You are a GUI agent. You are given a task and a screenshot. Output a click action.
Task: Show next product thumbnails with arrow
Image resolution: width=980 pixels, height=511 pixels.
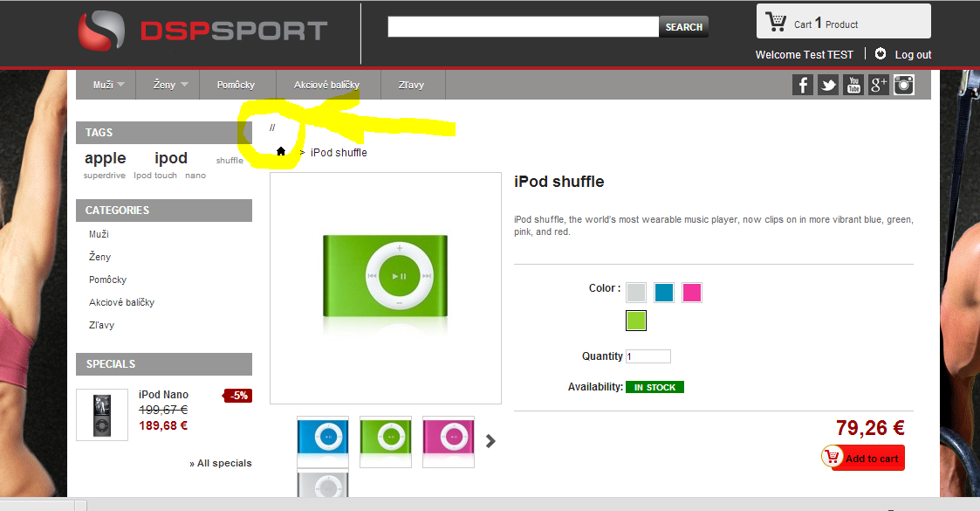490,442
